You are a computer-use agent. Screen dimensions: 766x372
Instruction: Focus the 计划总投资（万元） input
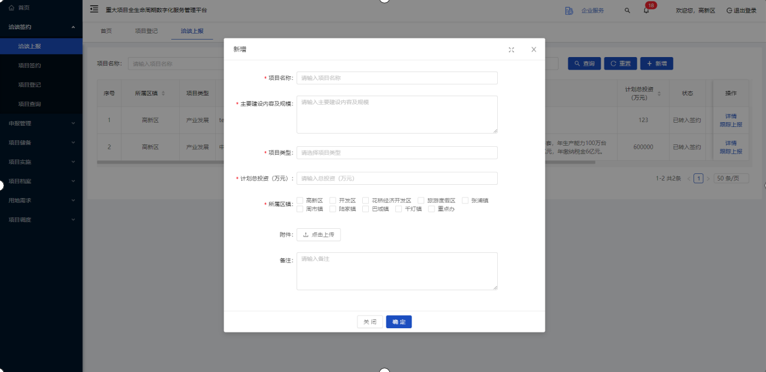coord(397,178)
